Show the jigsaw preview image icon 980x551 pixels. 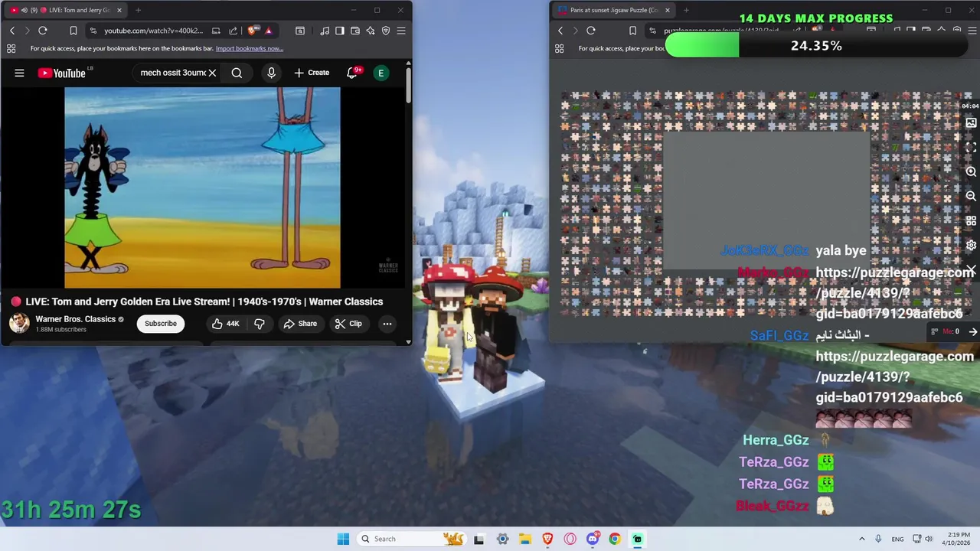971,122
